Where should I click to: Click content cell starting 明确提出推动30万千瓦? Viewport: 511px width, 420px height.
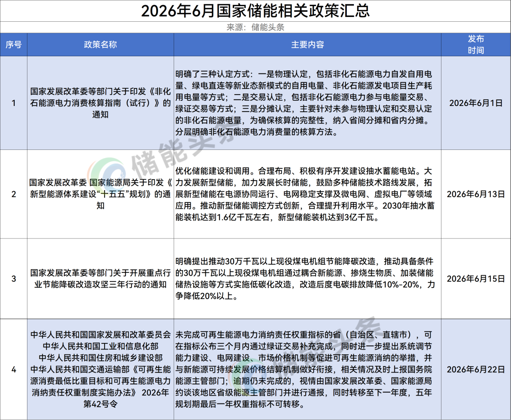pos(308,279)
